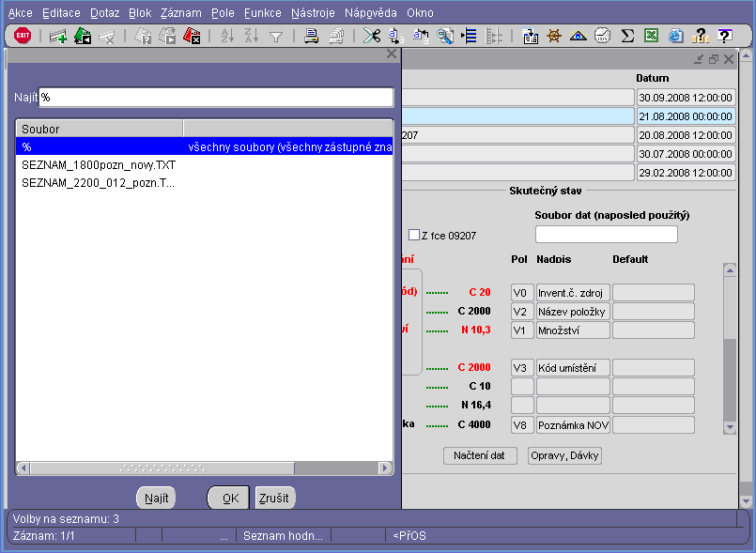Click the 'Načtení dat' button
756x553 pixels.
(x=480, y=455)
